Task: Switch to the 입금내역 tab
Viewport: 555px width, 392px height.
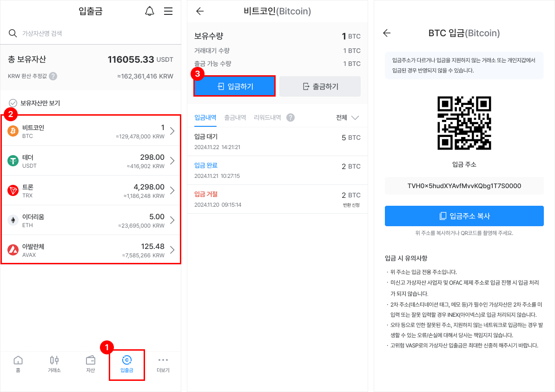Action: pyautogui.click(x=205, y=118)
